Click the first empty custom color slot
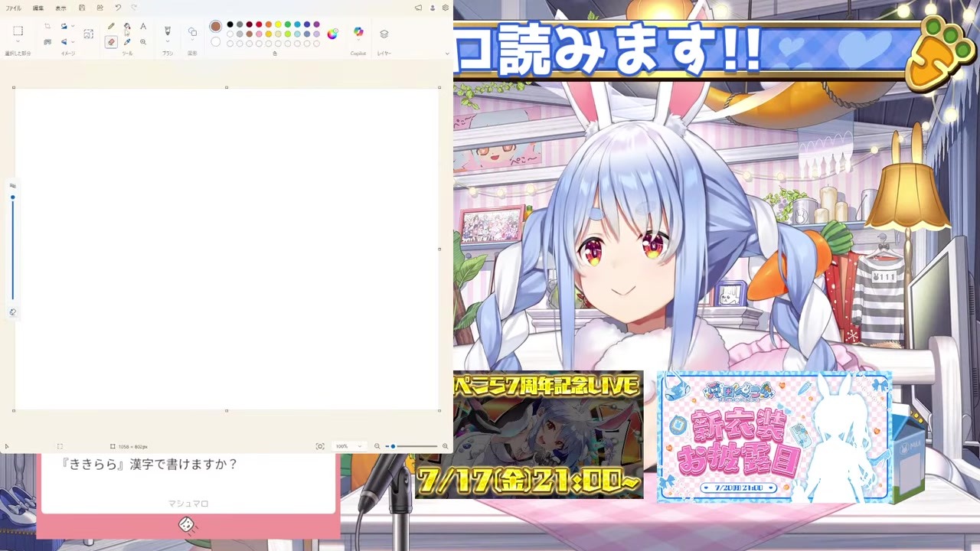This screenshot has height=551, width=980. [x=230, y=44]
